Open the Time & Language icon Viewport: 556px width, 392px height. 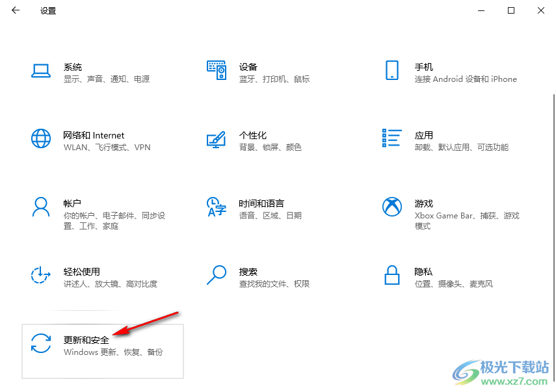[217, 207]
